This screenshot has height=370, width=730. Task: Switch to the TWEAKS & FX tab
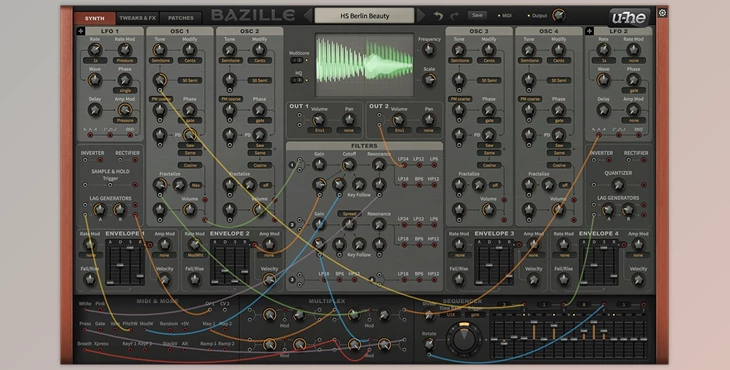click(137, 18)
